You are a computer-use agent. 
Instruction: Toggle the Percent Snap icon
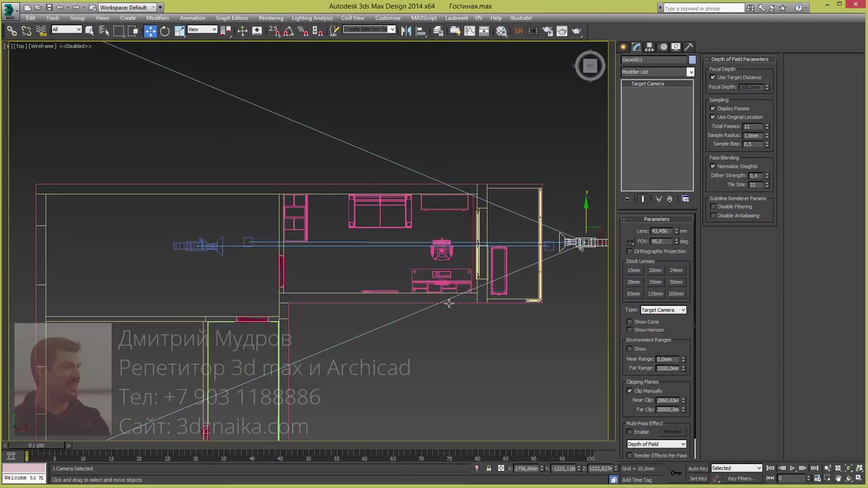click(302, 30)
